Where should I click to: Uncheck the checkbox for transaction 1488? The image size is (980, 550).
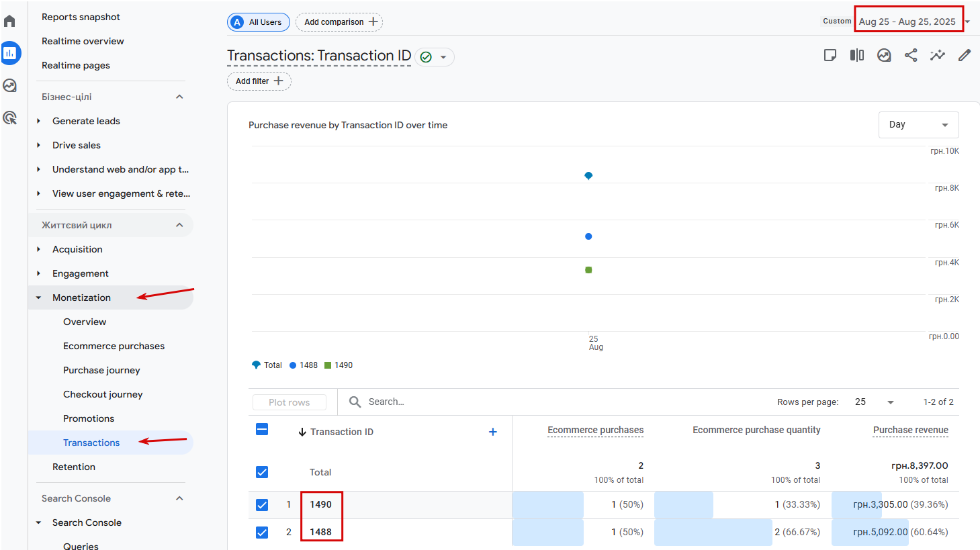point(262,533)
